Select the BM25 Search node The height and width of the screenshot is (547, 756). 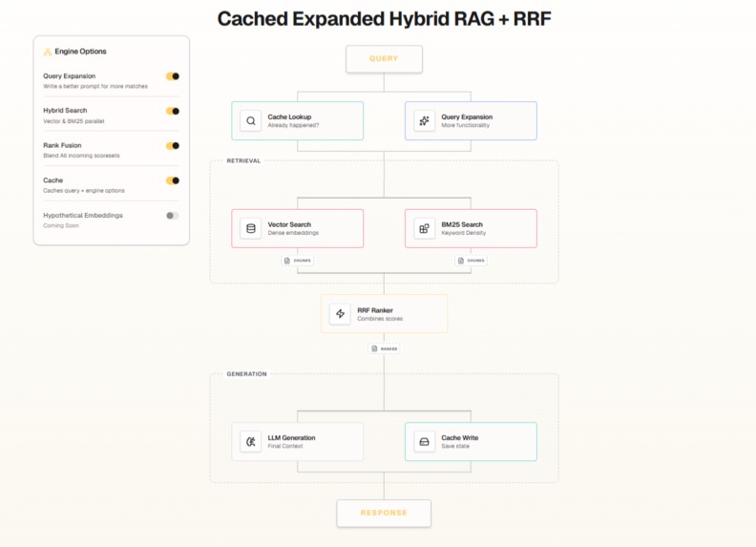[x=471, y=229]
